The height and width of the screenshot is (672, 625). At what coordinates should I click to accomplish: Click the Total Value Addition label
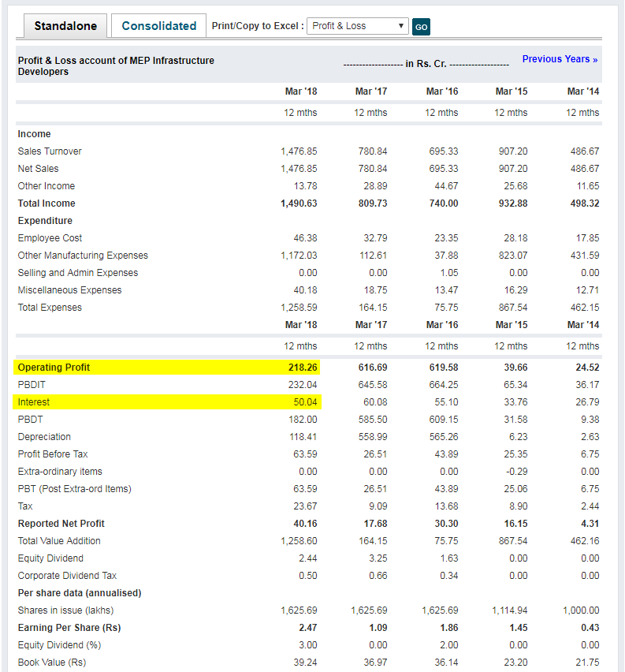[x=59, y=541]
